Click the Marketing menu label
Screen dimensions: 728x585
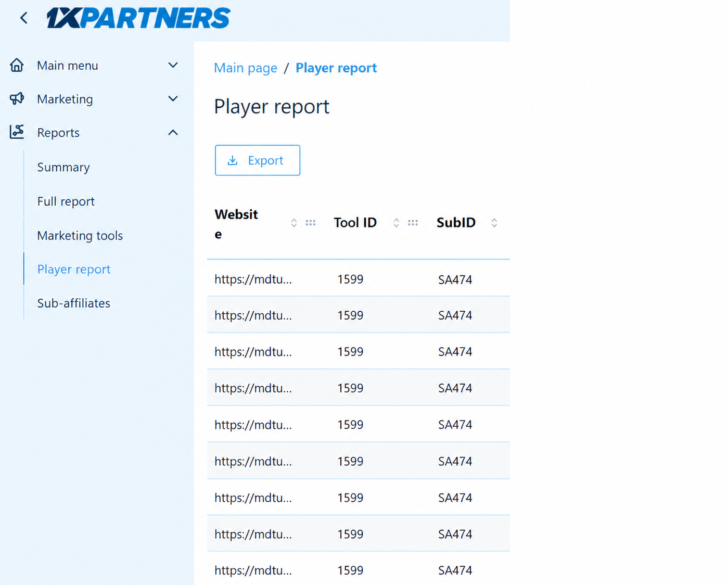[x=65, y=99]
